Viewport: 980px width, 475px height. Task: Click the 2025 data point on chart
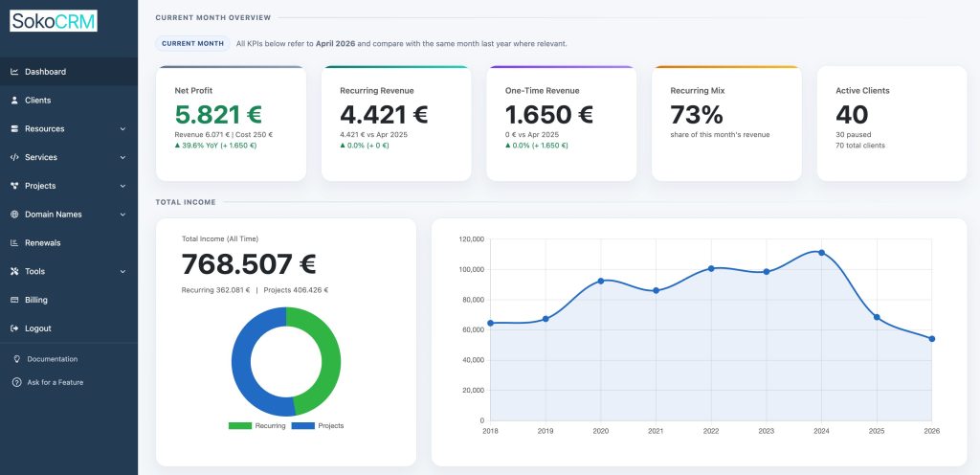(x=877, y=318)
